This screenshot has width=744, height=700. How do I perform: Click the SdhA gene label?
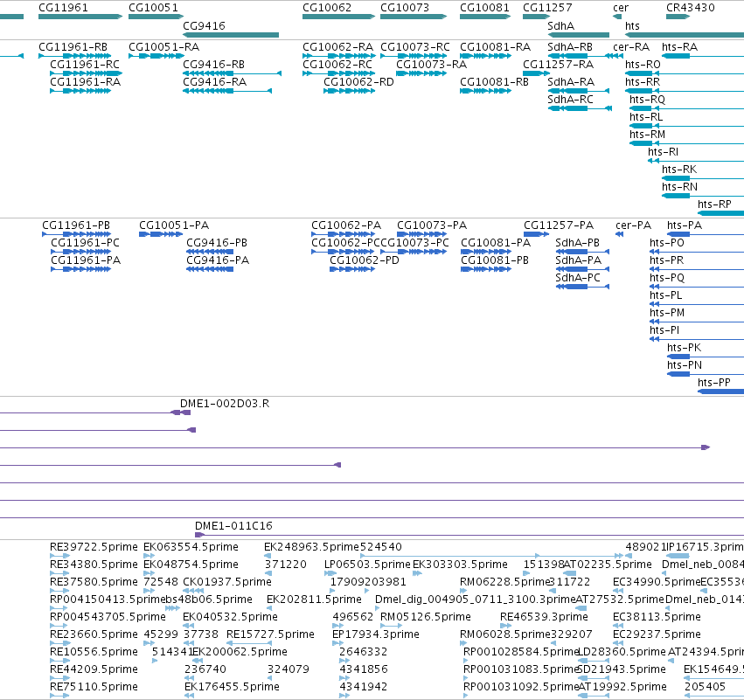(561, 25)
